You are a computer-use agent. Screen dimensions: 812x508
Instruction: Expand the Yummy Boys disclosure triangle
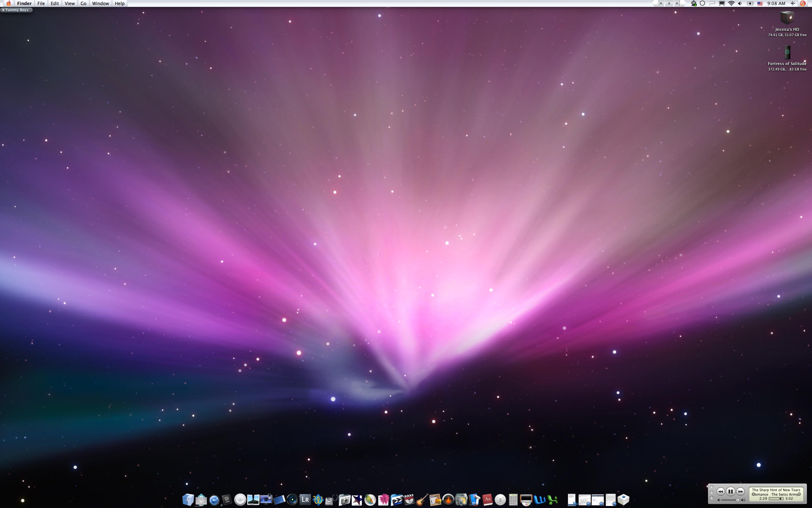3,10
